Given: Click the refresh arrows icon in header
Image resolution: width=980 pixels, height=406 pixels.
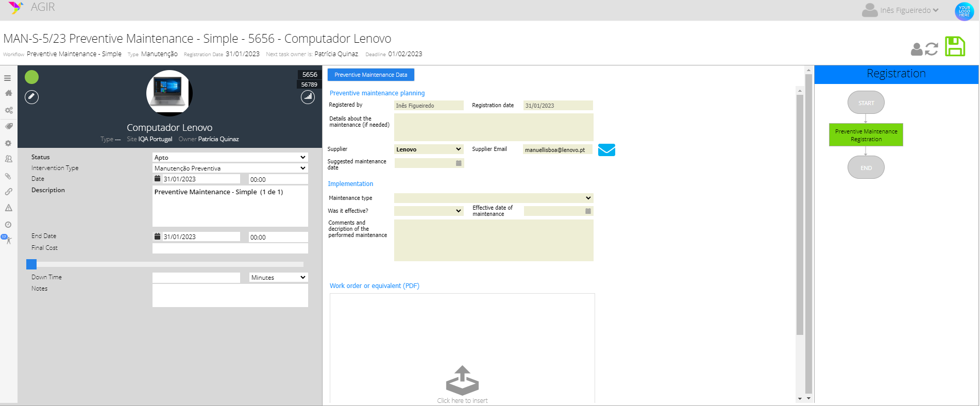Looking at the screenshot, I should point(932,49).
